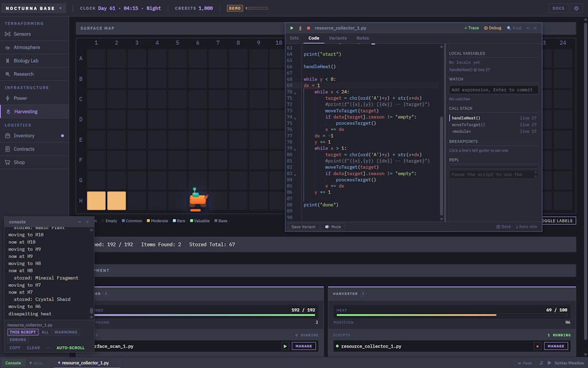The image size is (588, 368).
Task: Filter console to All messages
Action: point(45,332)
